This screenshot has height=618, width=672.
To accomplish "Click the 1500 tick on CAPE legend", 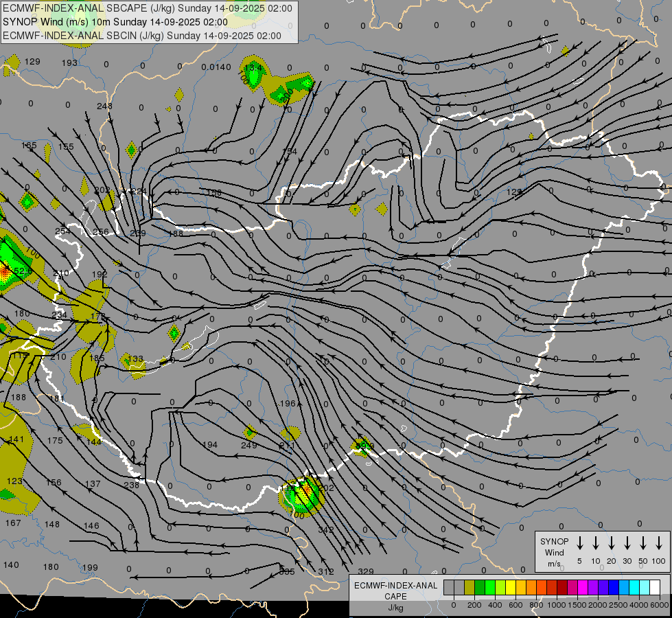I will pyautogui.click(x=577, y=605).
